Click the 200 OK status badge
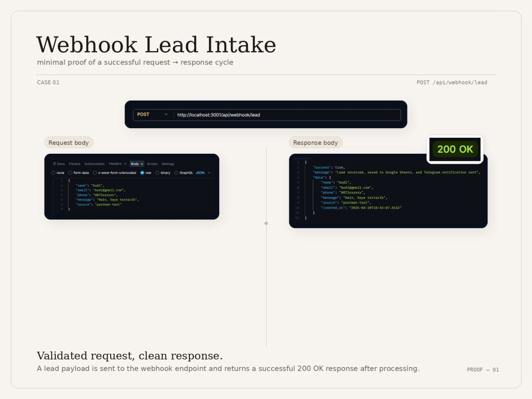Viewport: 532px width, 399px height. pyautogui.click(x=455, y=149)
